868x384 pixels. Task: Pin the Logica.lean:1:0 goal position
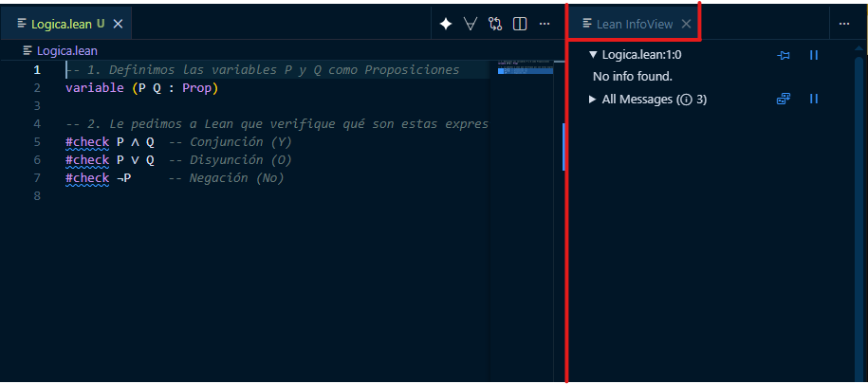(784, 55)
